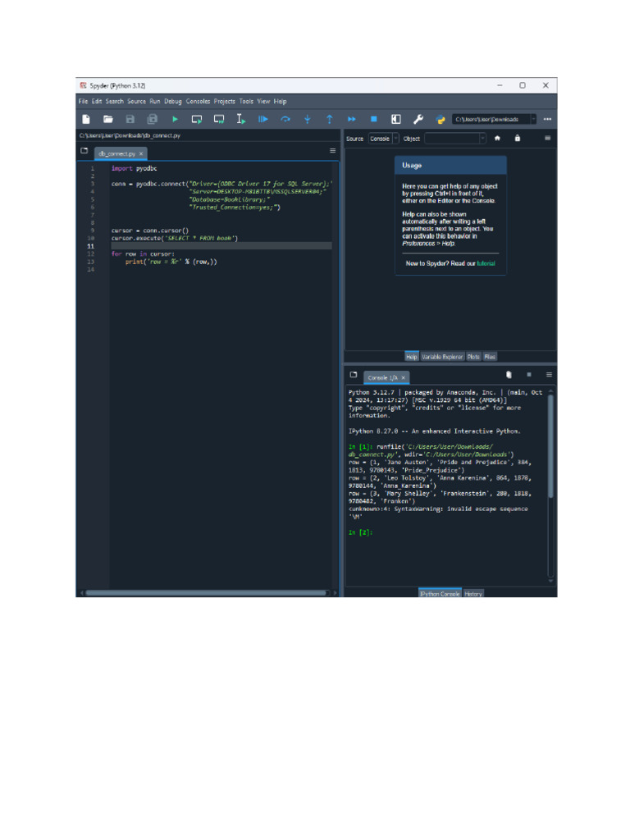This screenshot has width=630, height=840.
Task: Stop debugging with the square icon
Action: (374, 119)
